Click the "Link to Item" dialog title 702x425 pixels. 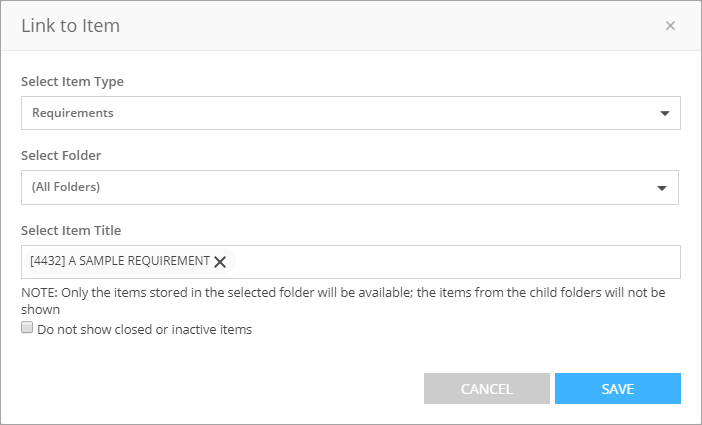click(70, 26)
